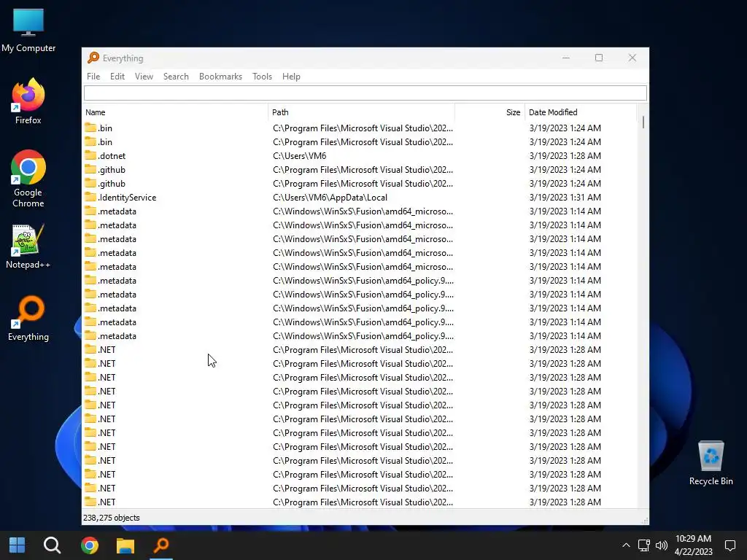The height and width of the screenshot is (560, 747).
Task: Sort results by Date Modified column
Action: coord(580,112)
